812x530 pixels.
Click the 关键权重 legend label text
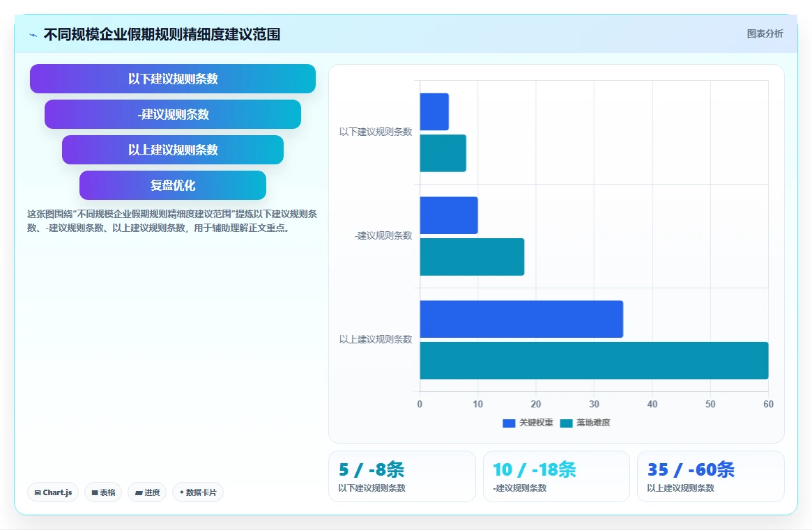coord(536,423)
